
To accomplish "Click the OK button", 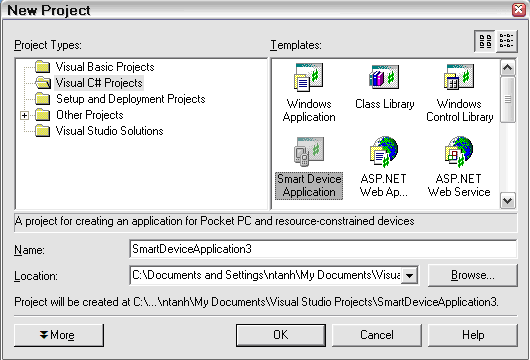I will coord(281,335).
